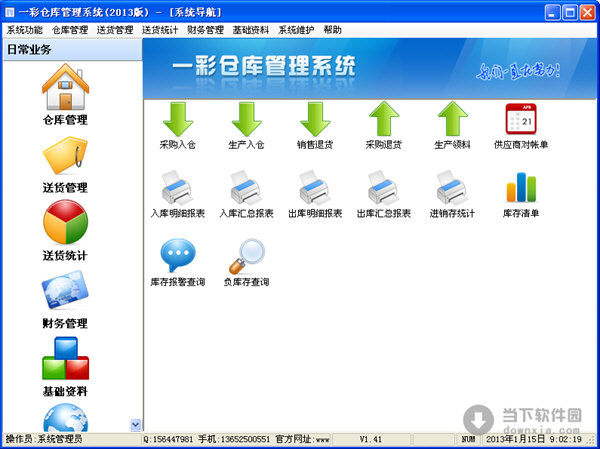
Task: Open the 帮助 menu
Action: [333, 30]
